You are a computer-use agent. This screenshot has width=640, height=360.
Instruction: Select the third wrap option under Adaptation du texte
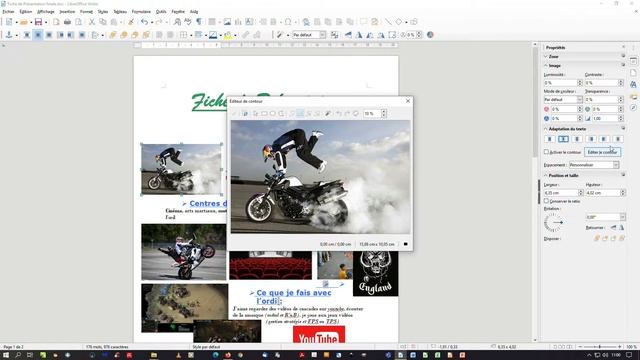point(577,139)
